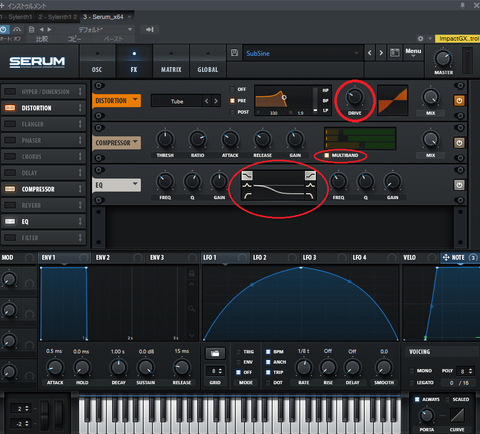Go to previous preset with left arrow
Viewport: 480px width, 434px height.
pyautogui.click(x=369, y=53)
